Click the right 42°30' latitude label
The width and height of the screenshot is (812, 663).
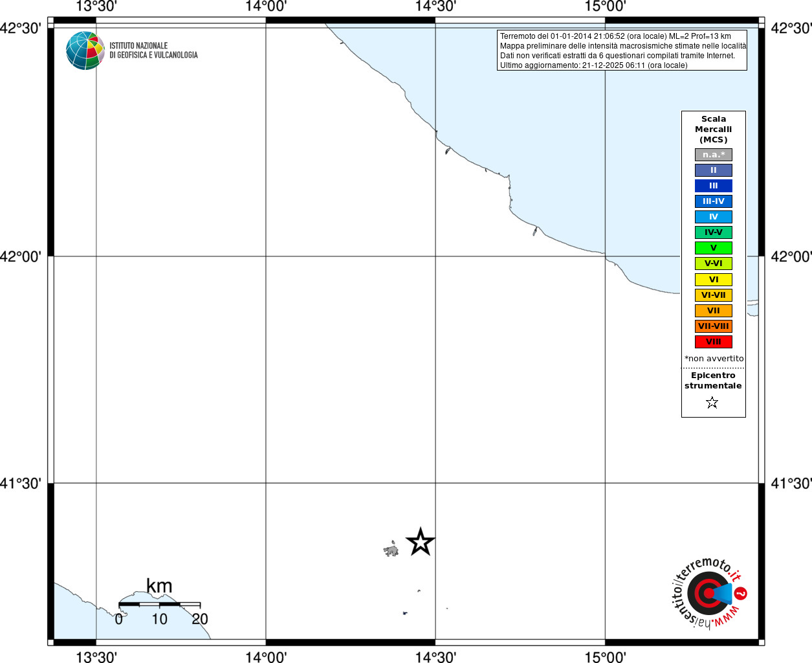[x=791, y=28]
